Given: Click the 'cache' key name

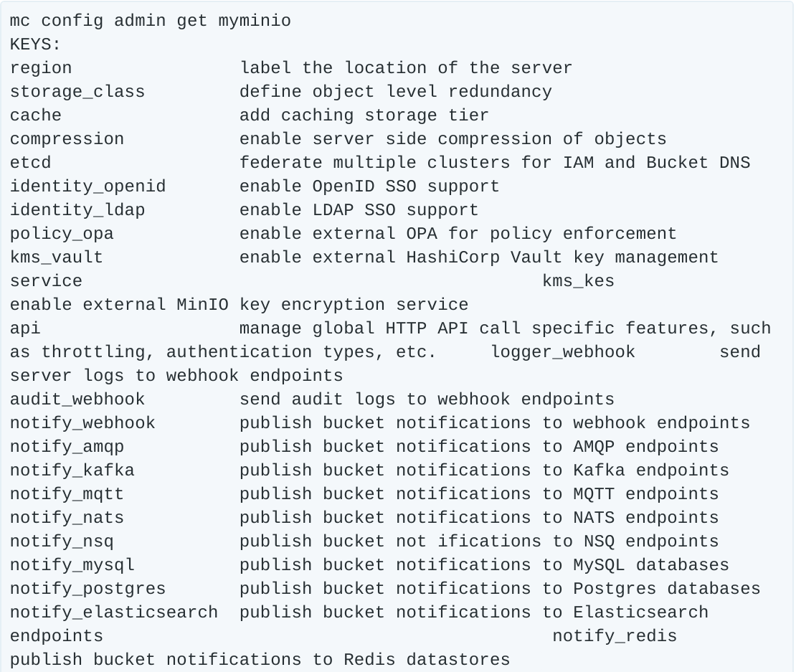Looking at the screenshot, I should 36,115.
